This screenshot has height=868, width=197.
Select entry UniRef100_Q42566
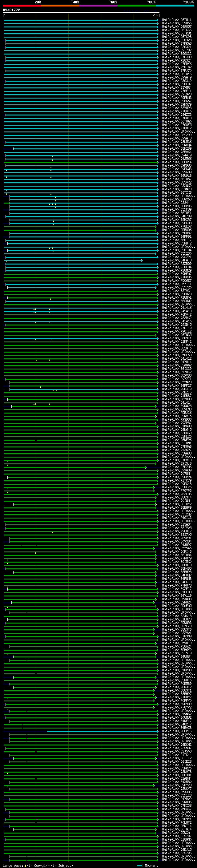[x=176, y=159]
